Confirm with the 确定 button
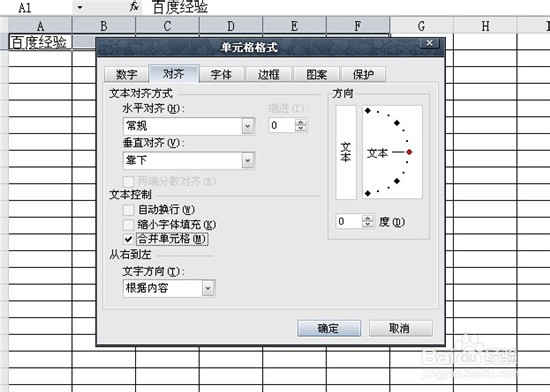The image size is (550, 392). [329, 329]
